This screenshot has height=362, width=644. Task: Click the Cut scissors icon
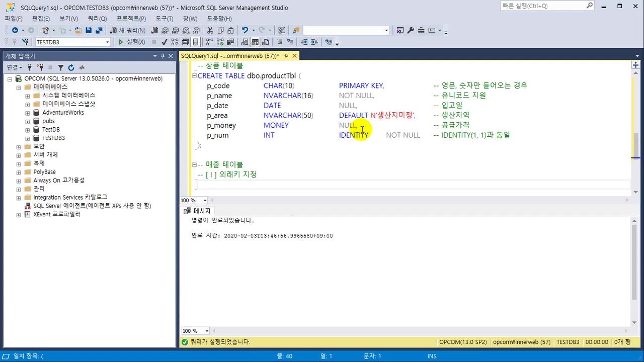210,30
